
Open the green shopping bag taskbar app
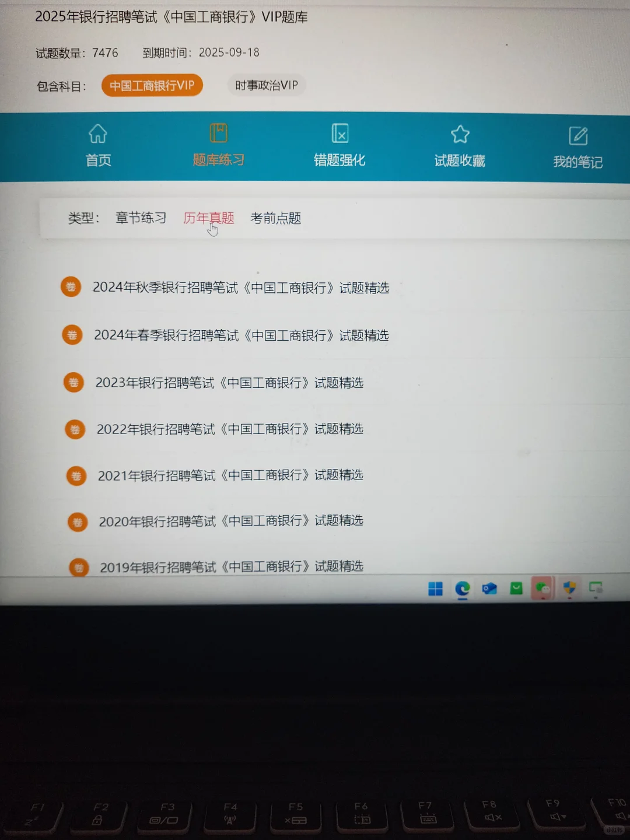click(x=516, y=589)
